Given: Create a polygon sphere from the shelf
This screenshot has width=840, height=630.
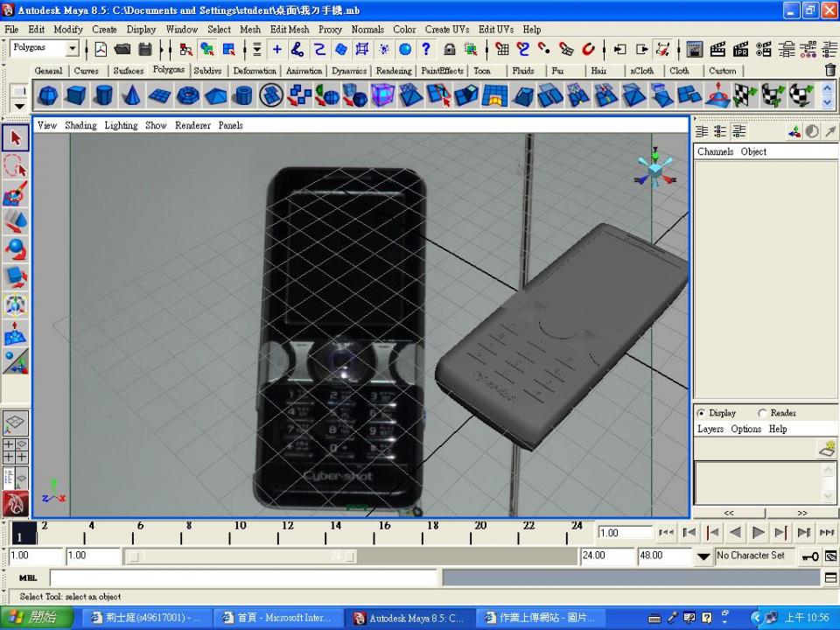Looking at the screenshot, I should (48, 95).
